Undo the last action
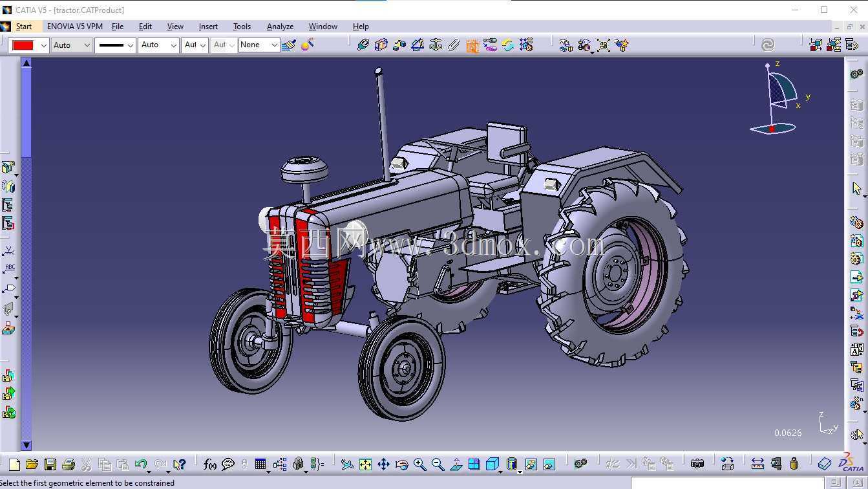Screen dimensions: 868x489 click(x=141, y=464)
